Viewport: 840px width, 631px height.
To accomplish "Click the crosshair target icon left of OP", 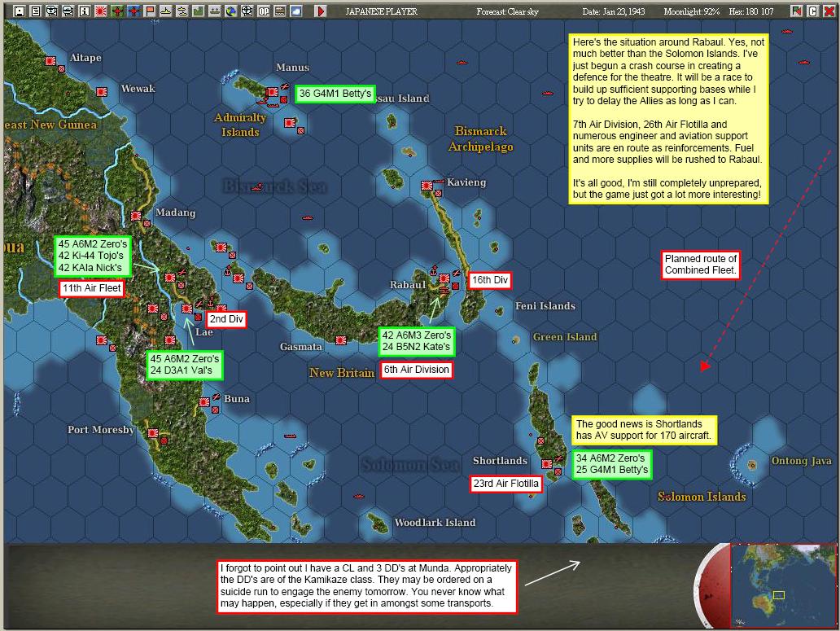I will pos(247,11).
